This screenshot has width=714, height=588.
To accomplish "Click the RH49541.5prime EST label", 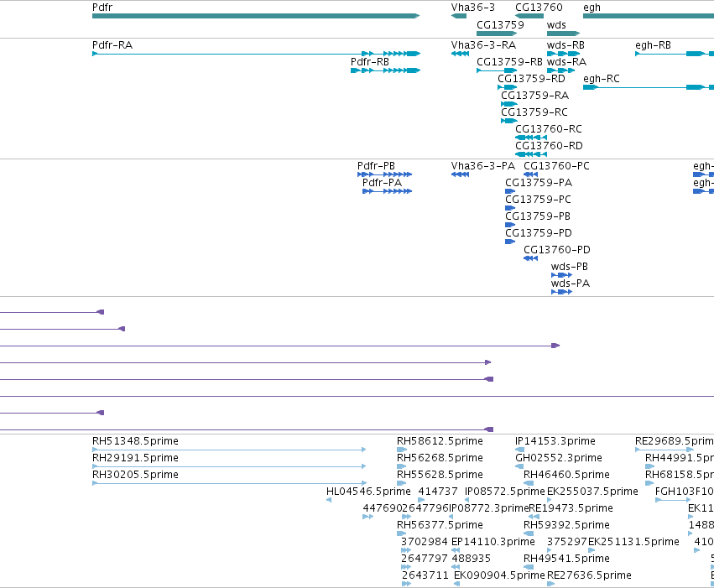I will click(x=566, y=559).
